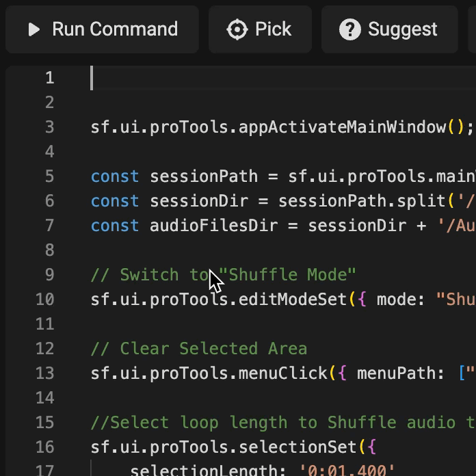This screenshot has height=476, width=476.
Task: Click the "Clear Selected Area" comment
Action: tap(199, 349)
